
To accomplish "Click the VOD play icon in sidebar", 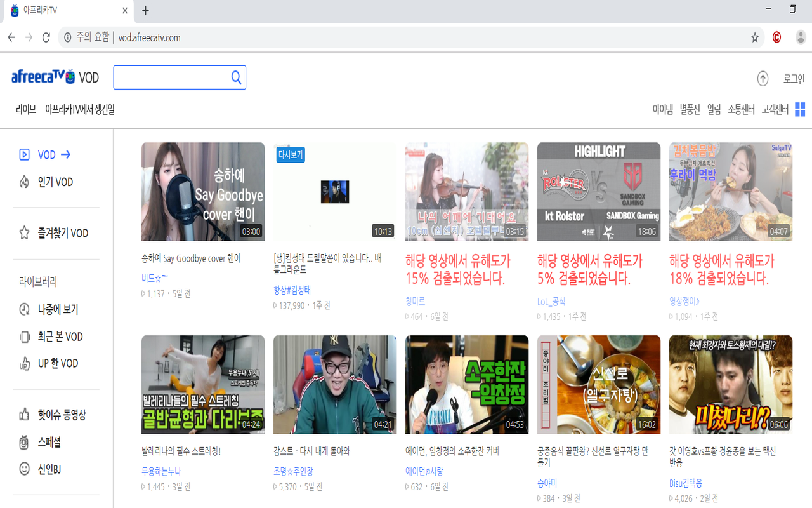I will pos(24,154).
